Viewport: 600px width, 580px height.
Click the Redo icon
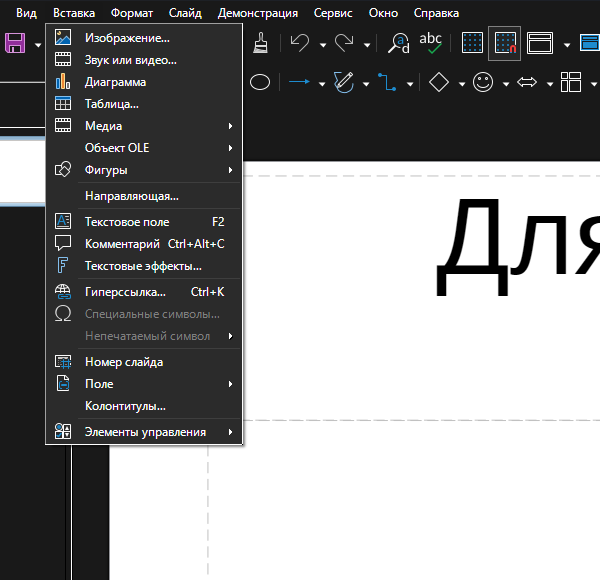pyautogui.click(x=344, y=43)
